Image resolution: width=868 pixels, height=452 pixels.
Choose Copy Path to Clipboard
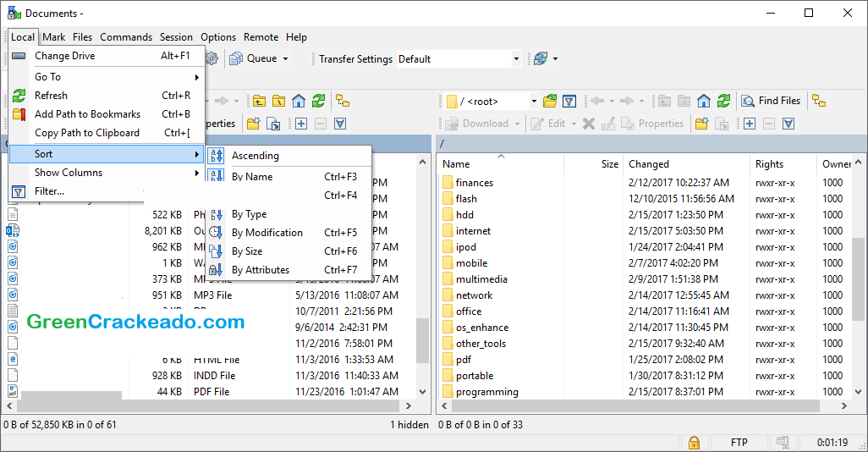(107, 133)
